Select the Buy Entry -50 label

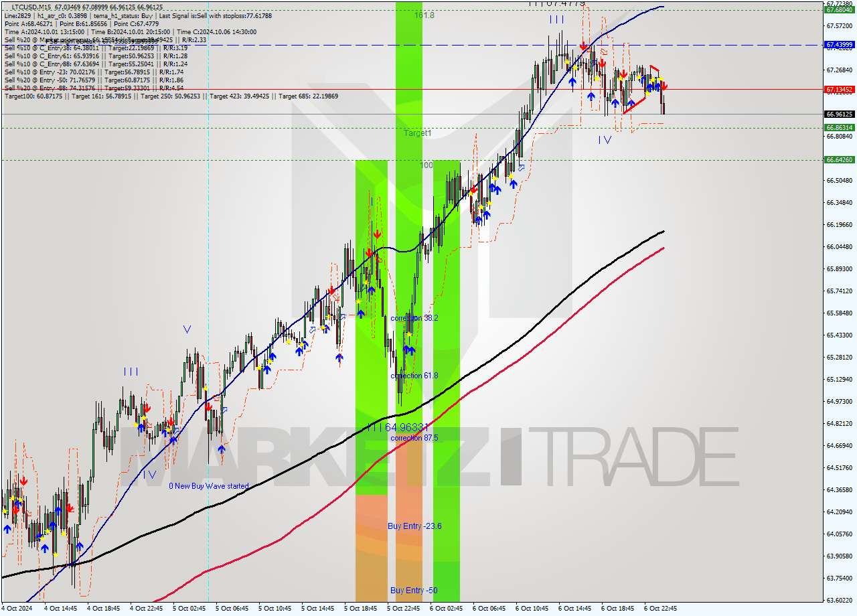coord(414,591)
